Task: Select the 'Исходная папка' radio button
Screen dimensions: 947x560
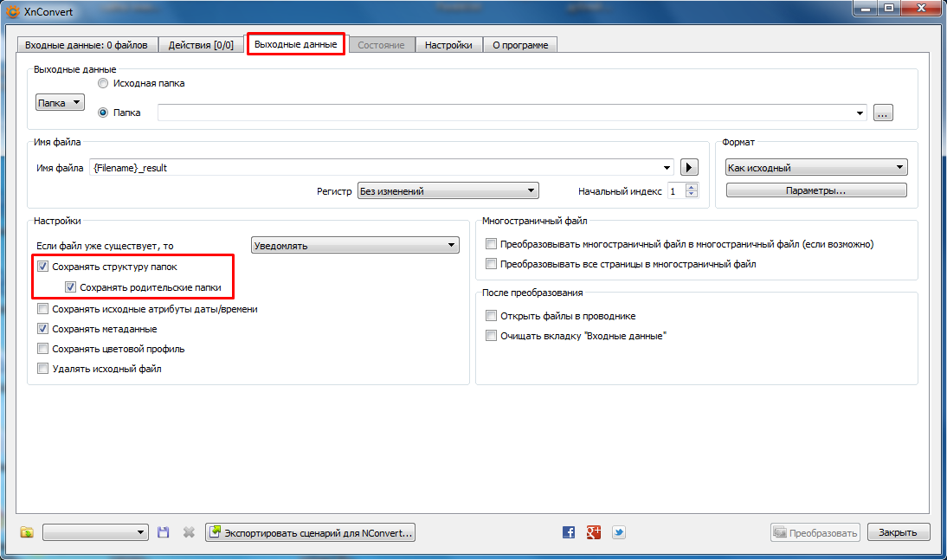Action: [103, 83]
